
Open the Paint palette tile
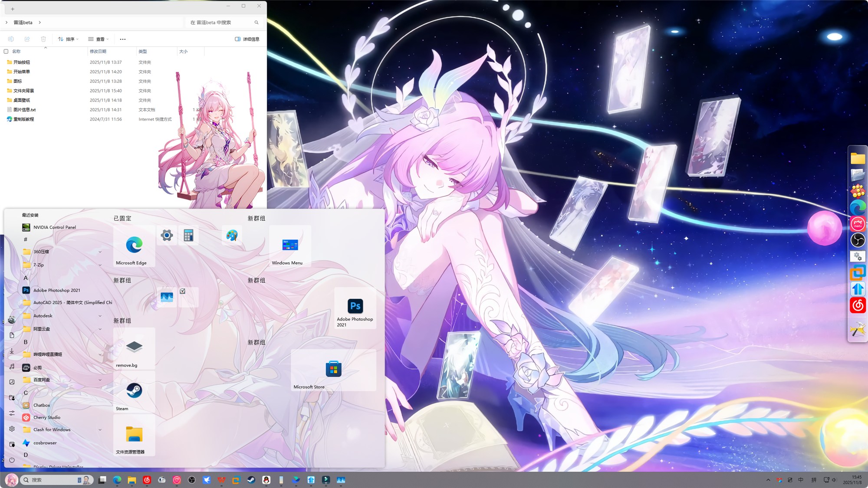(x=232, y=236)
